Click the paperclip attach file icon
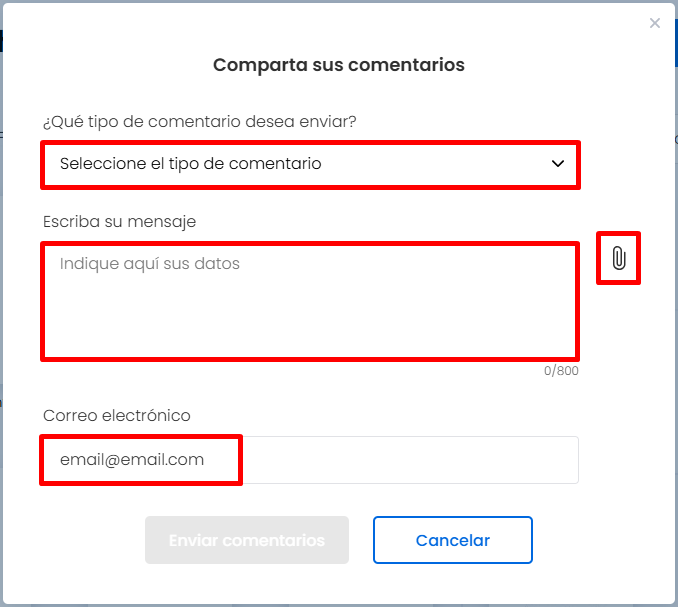This screenshot has width=678, height=607. (618, 258)
